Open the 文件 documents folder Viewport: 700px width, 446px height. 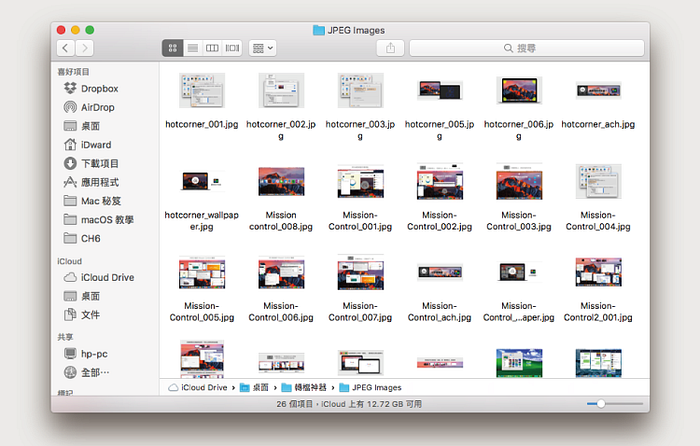pos(82,315)
